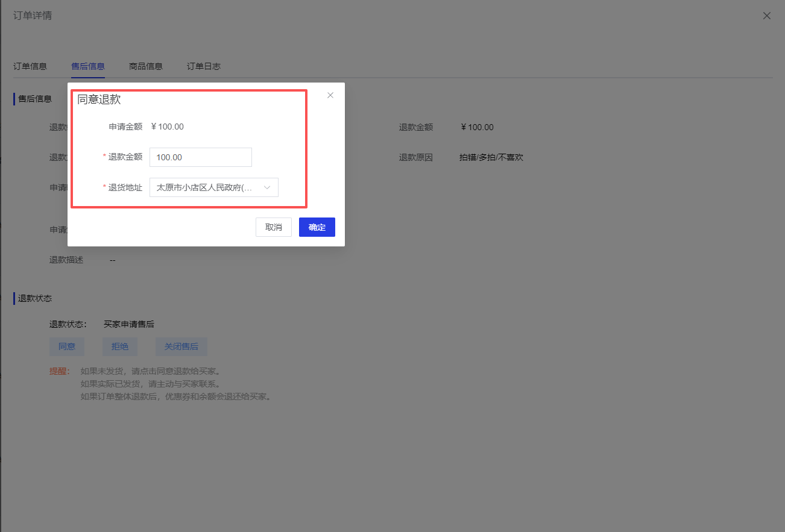
Task: Click the 同意 button under 退款状态
Action: click(67, 346)
